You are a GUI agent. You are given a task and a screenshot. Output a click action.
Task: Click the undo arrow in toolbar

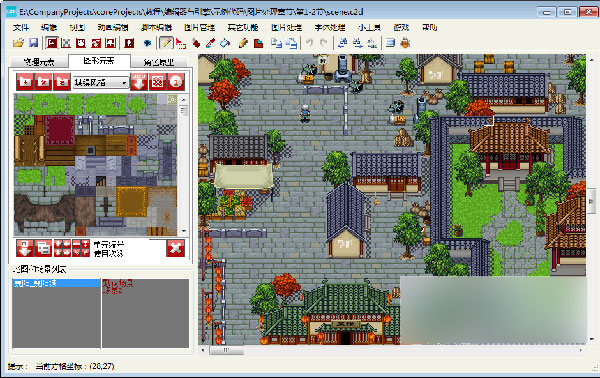click(x=310, y=43)
